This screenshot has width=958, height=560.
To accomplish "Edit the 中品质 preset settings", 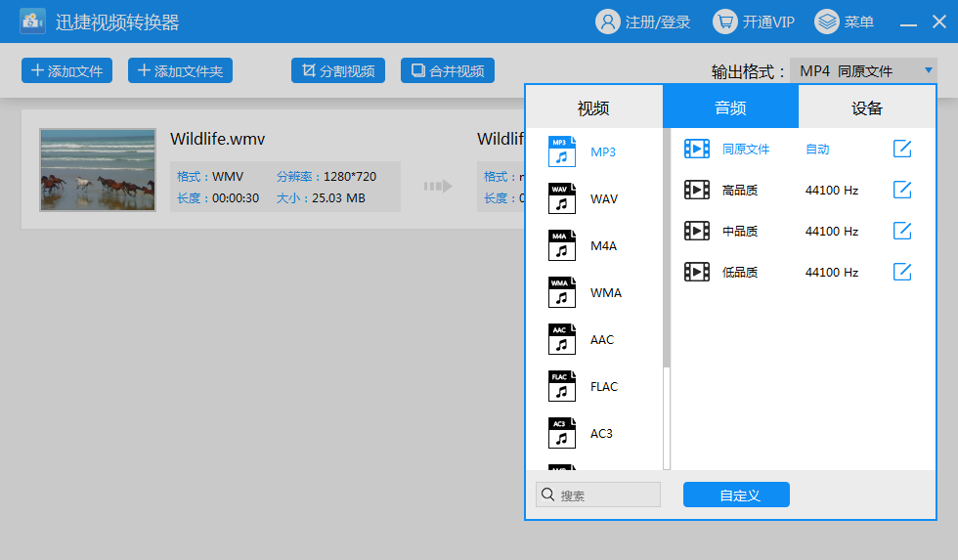I will (x=902, y=231).
